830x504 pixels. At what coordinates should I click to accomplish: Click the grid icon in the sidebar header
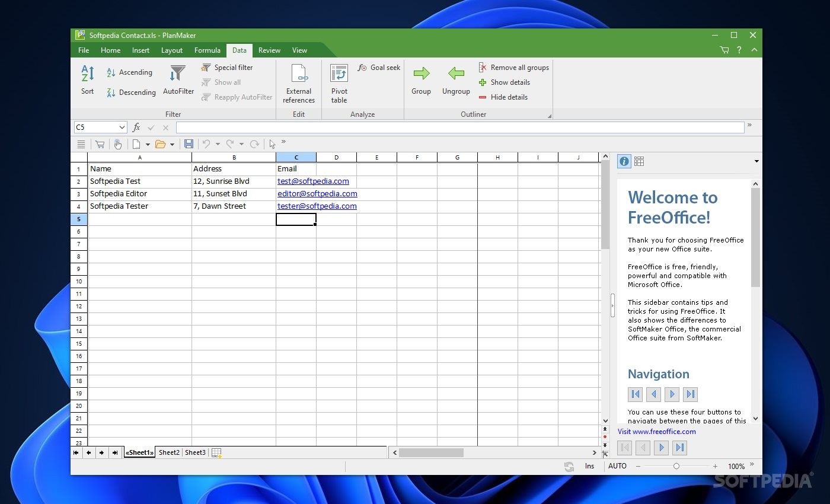tap(639, 161)
